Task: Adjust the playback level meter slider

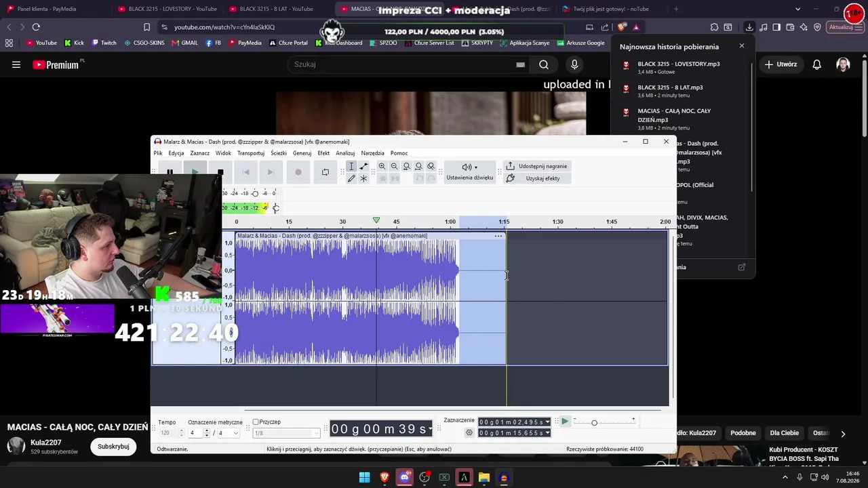Action: [275, 207]
